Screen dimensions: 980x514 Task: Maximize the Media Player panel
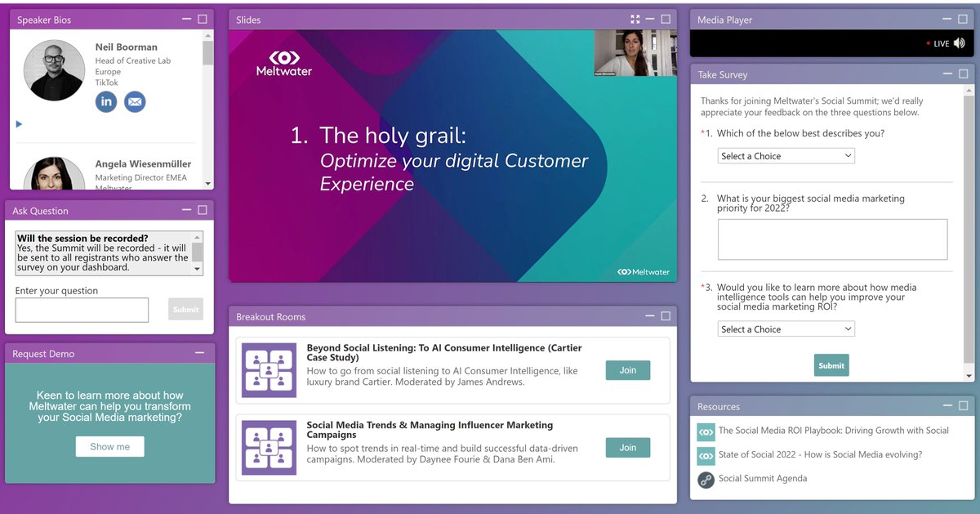coord(963,19)
